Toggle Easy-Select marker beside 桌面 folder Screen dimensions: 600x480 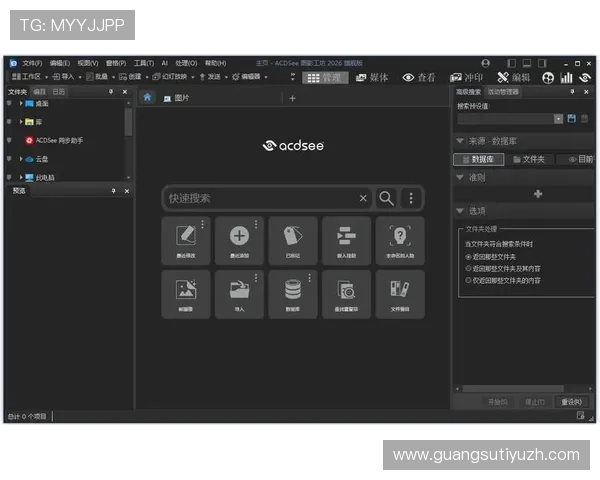pos(9,103)
